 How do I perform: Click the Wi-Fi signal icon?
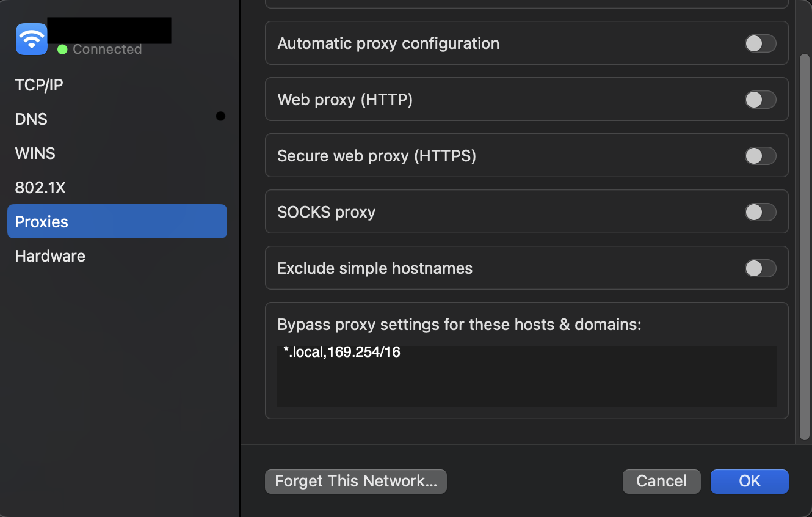31,38
